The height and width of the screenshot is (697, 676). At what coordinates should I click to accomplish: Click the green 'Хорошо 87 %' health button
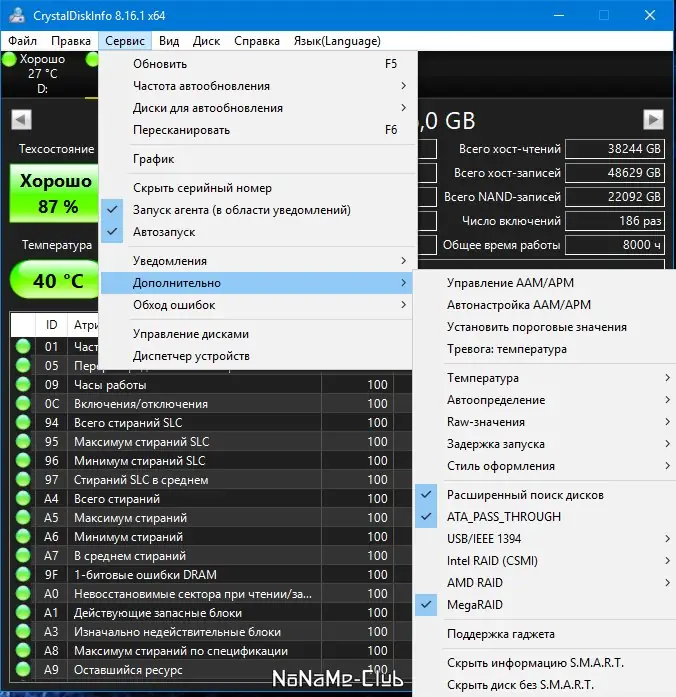click(54, 193)
